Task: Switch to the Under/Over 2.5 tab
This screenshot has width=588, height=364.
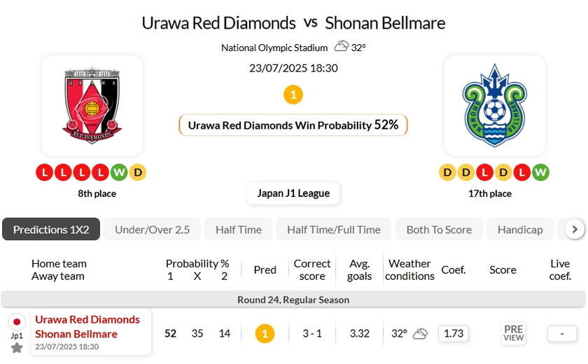Action: [x=152, y=230]
